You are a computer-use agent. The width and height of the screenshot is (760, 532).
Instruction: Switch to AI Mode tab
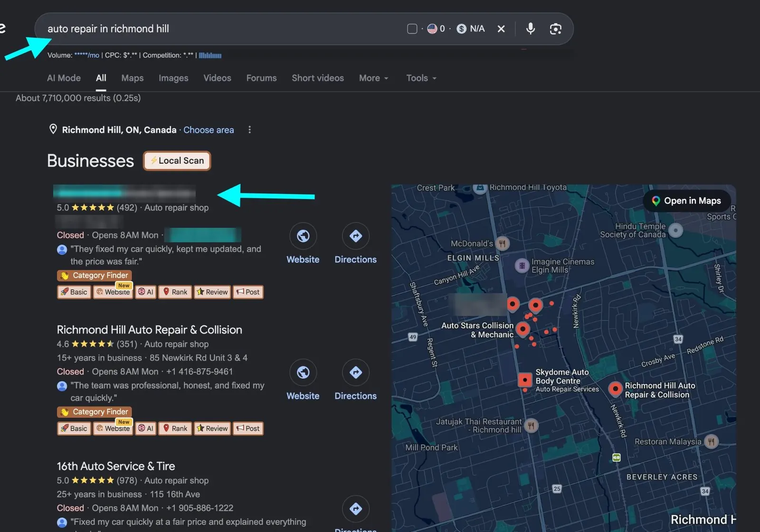(64, 78)
